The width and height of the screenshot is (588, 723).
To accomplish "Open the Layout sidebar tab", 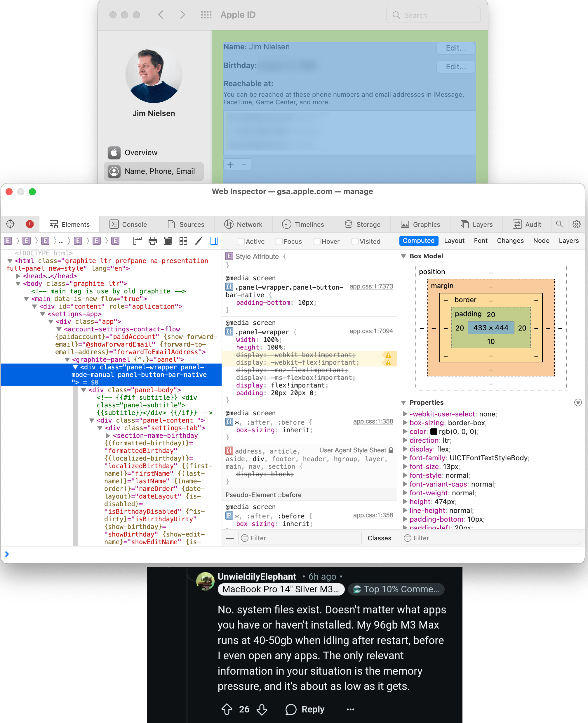I will point(454,241).
